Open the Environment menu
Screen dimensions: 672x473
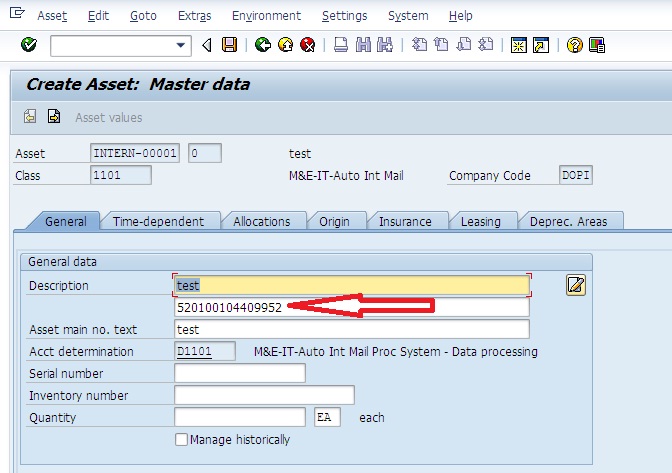click(266, 16)
